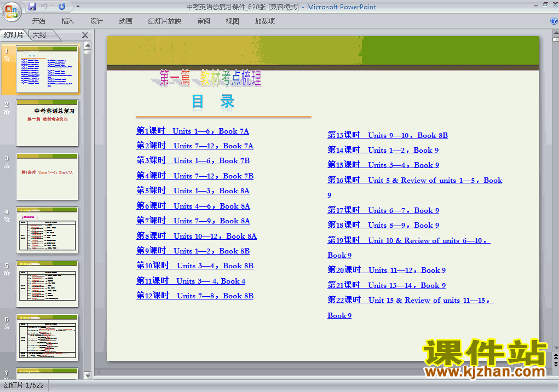Play animations via star icon for slide 5
The width and height of the screenshot is (559, 392).
click(7, 273)
